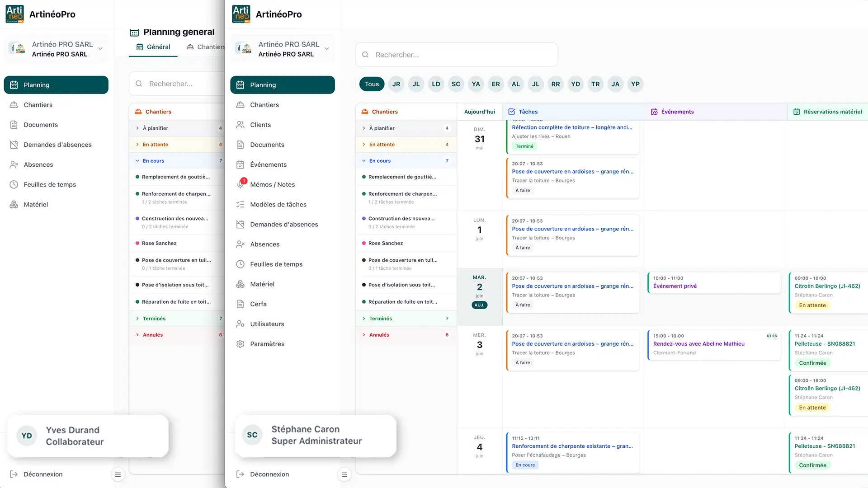Expand Terminés in the administrator chantiers list
This screenshot has width=868, height=488.
point(406,319)
